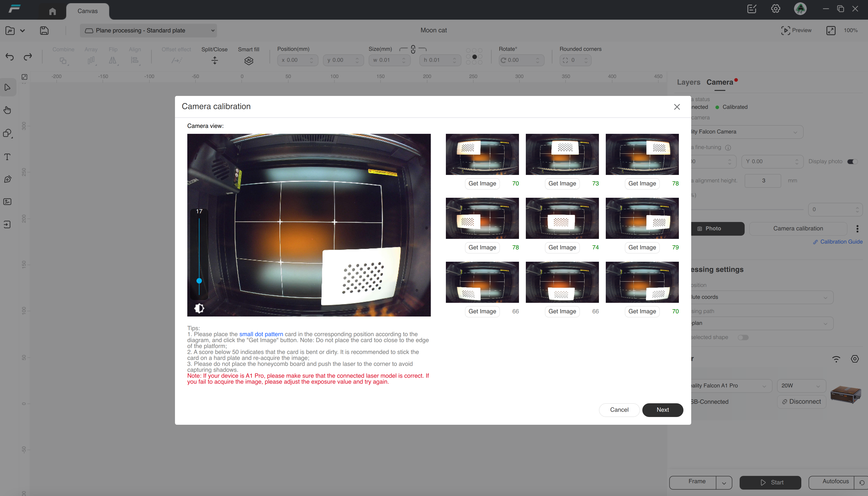
Task: Click the undo arrow icon
Action: click(x=10, y=57)
